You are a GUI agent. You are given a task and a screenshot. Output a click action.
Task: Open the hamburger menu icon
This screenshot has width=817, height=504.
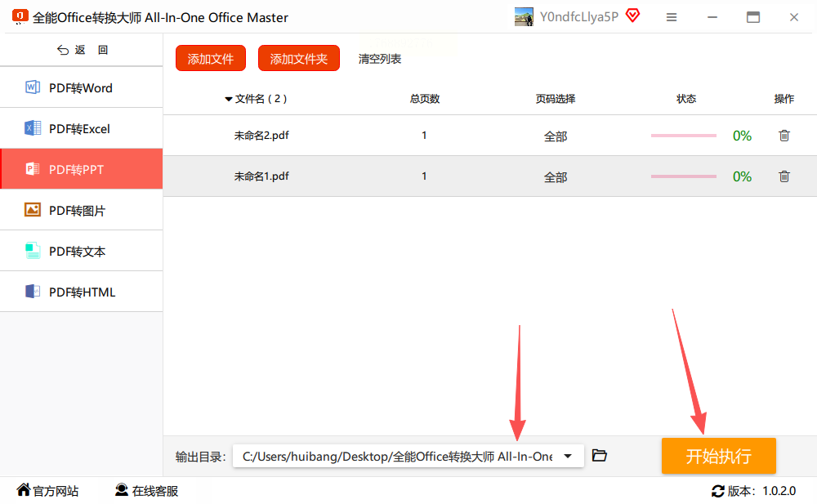tap(672, 17)
